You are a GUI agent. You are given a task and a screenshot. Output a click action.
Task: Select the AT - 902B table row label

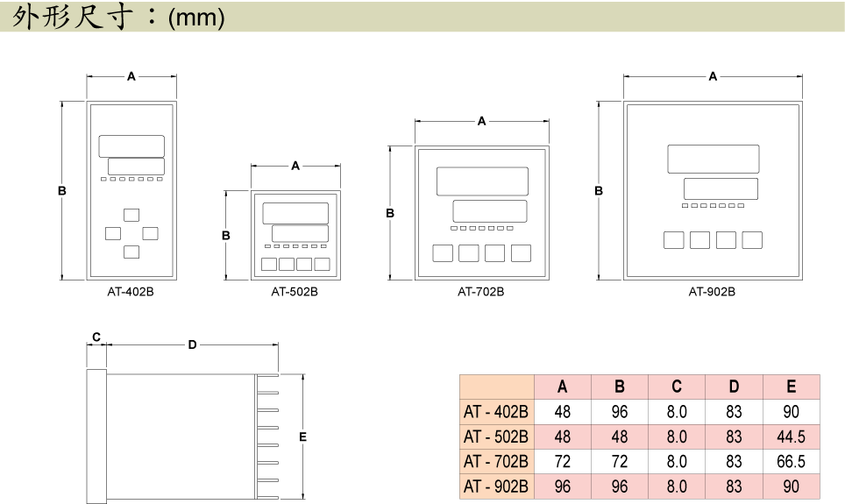[496, 486]
